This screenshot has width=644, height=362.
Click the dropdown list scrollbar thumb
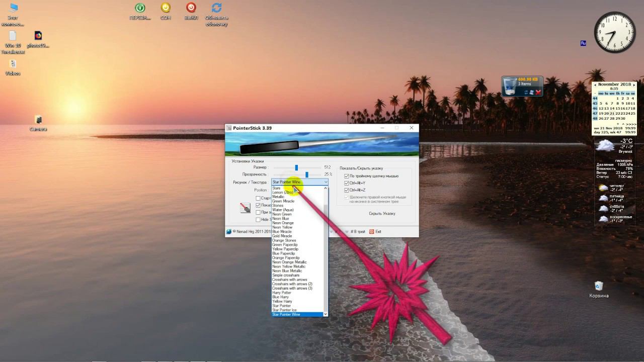pyautogui.click(x=326, y=257)
